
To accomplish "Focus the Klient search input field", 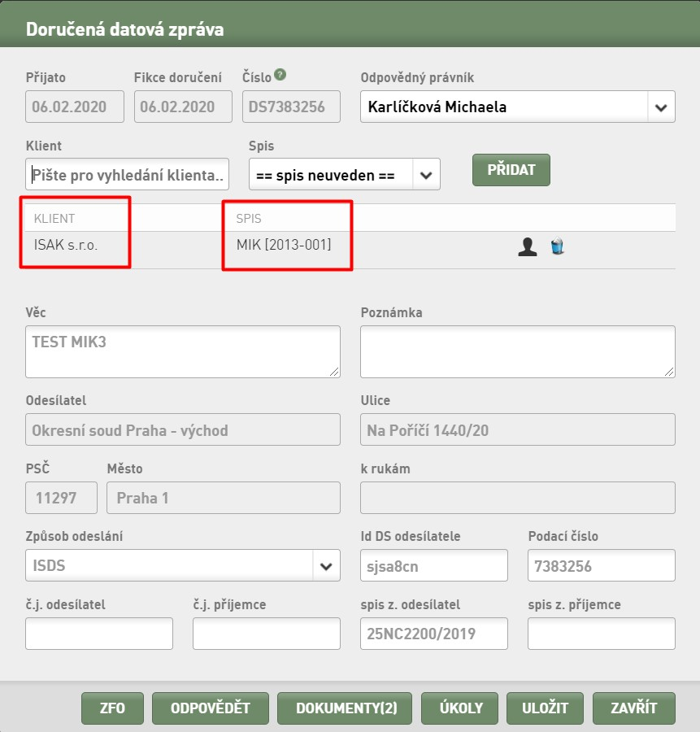I will pos(127,174).
